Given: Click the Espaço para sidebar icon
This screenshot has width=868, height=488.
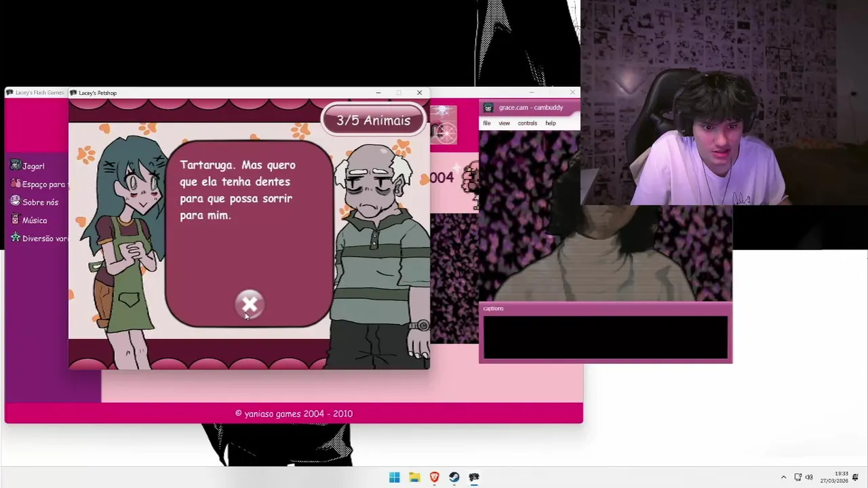Looking at the screenshot, I should 15,184.
